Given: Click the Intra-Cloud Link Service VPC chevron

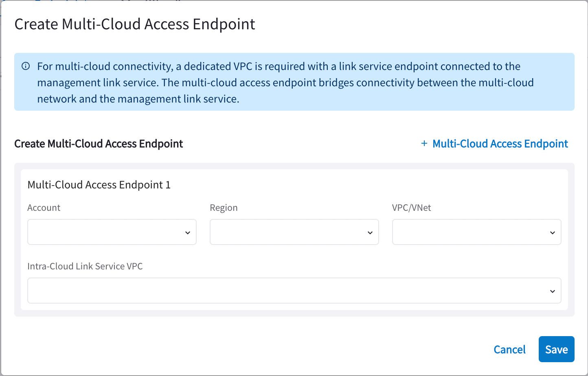Looking at the screenshot, I should pos(553,291).
